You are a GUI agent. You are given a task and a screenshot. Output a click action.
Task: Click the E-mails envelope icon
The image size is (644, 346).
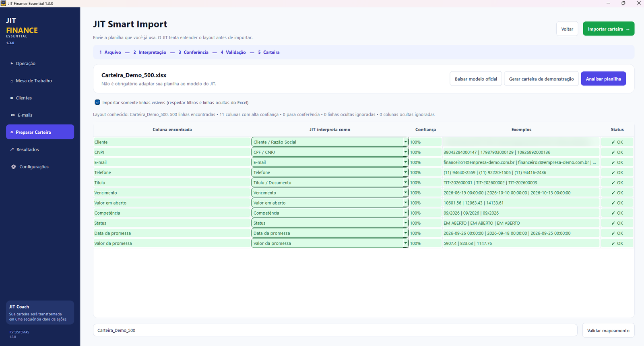click(x=12, y=115)
